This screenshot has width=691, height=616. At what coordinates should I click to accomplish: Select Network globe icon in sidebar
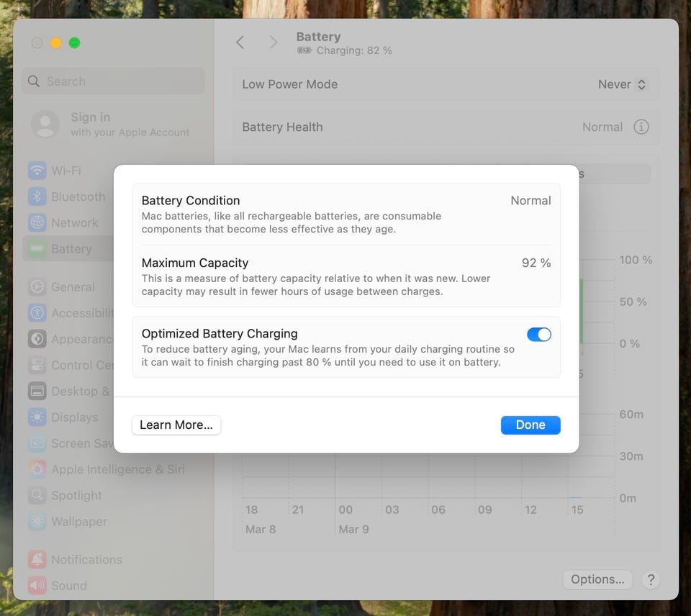pyautogui.click(x=37, y=222)
